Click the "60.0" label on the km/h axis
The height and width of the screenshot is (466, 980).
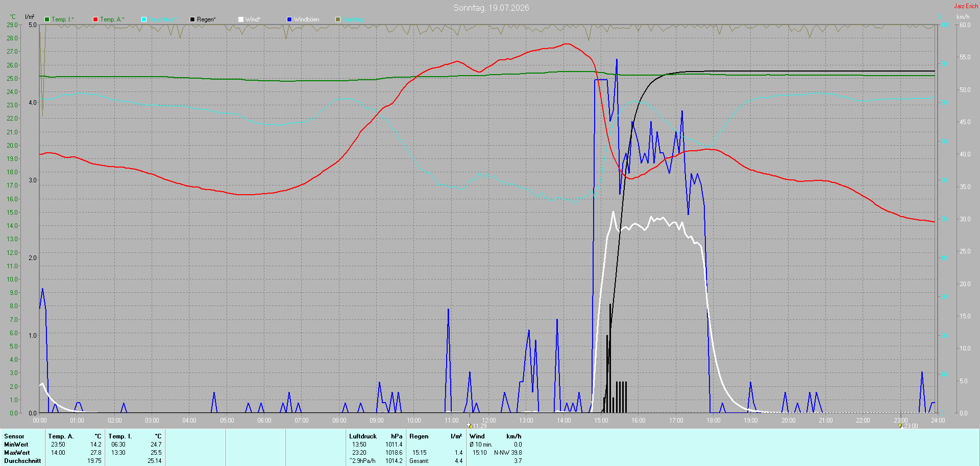(965, 25)
